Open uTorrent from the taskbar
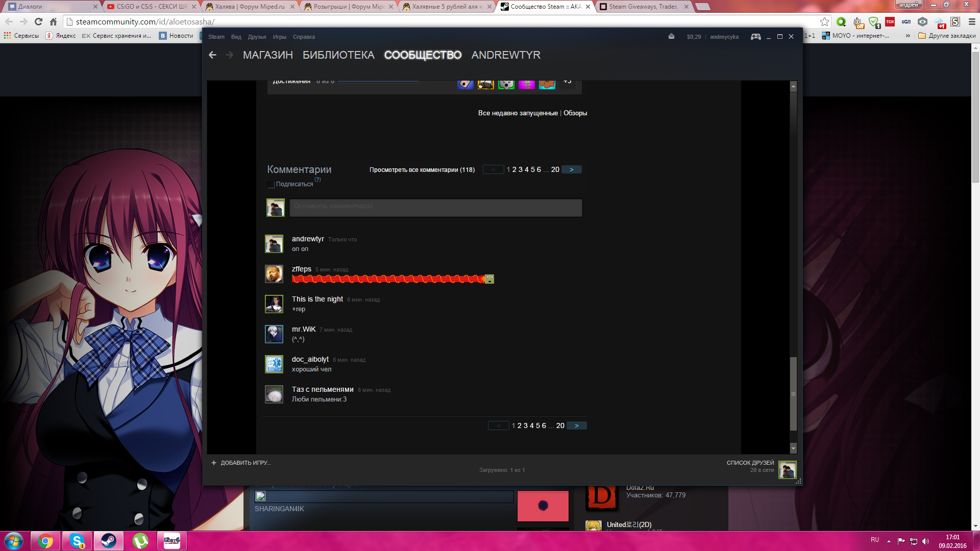 point(140,541)
